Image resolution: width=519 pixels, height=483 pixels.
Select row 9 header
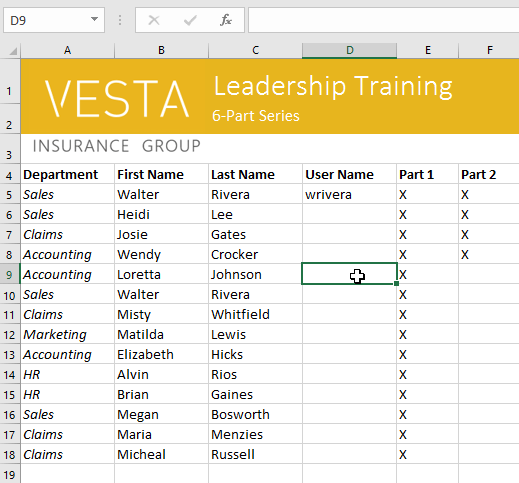point(10,274)
